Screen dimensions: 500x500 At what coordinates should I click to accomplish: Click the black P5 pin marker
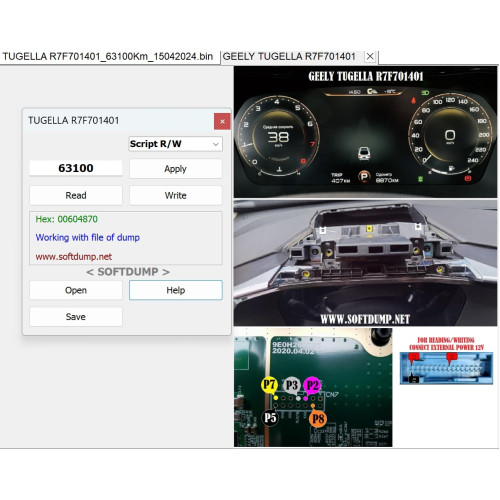[270, 418]
